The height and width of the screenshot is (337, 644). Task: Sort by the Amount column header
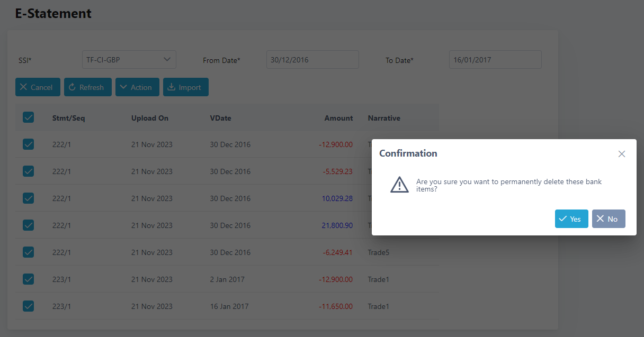pos(338,118)
